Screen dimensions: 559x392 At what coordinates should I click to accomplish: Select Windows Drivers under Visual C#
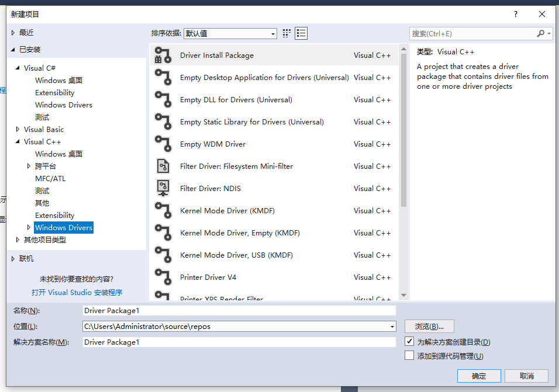pyautogui.click(x=64, y=105)
